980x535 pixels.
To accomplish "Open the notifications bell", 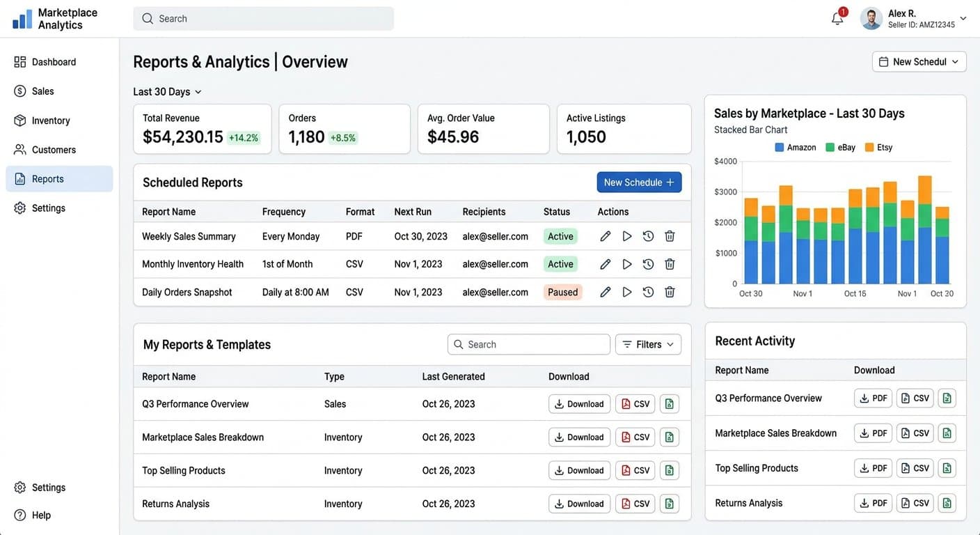I will 837,19.
